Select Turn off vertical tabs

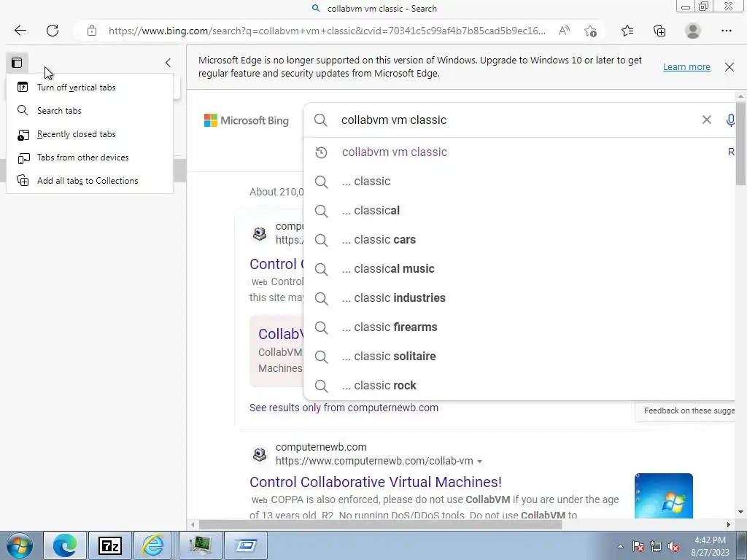[90, 87]
